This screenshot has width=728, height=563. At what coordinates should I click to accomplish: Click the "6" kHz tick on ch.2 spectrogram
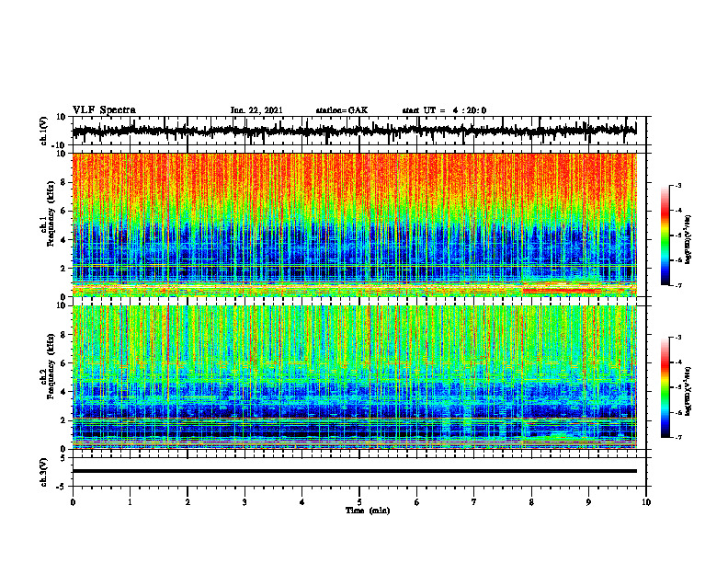click(64, 363)
